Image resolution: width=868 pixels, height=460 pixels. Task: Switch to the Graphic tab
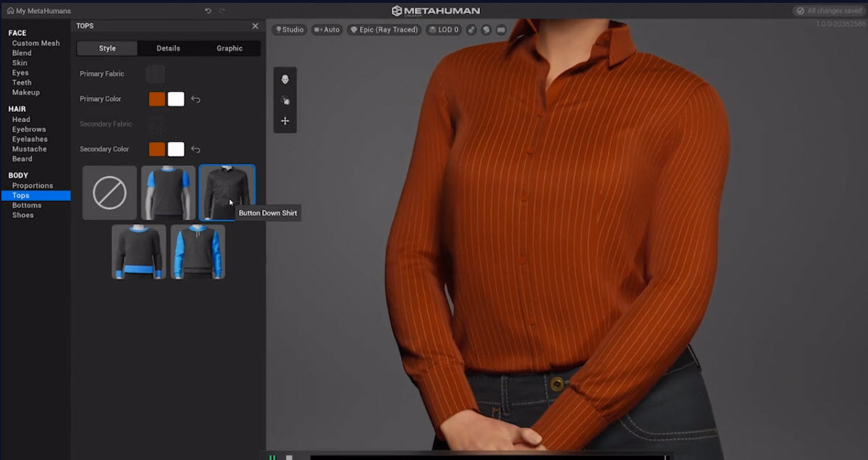(229, 48)
